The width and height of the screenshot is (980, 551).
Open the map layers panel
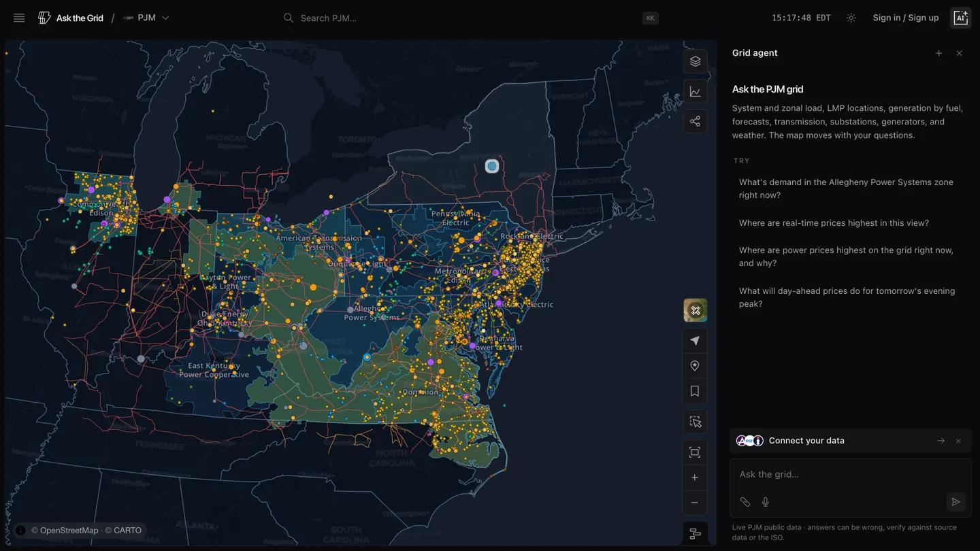[695, 61]
